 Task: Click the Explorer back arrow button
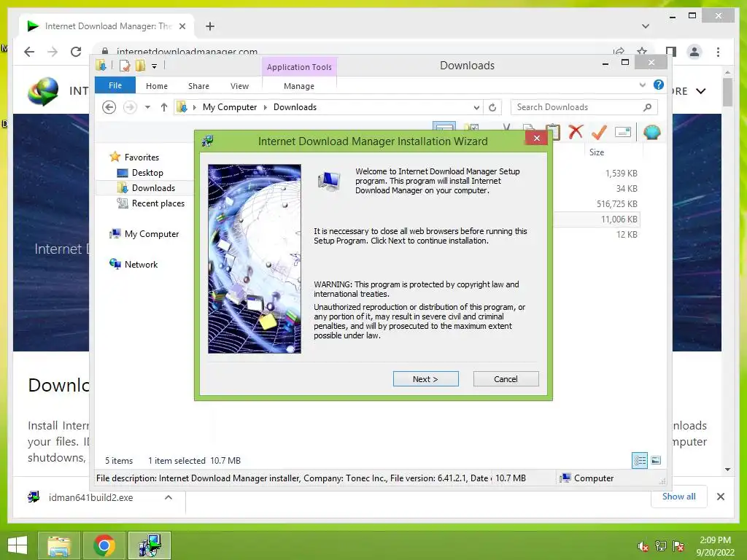(x=109, y=107)
